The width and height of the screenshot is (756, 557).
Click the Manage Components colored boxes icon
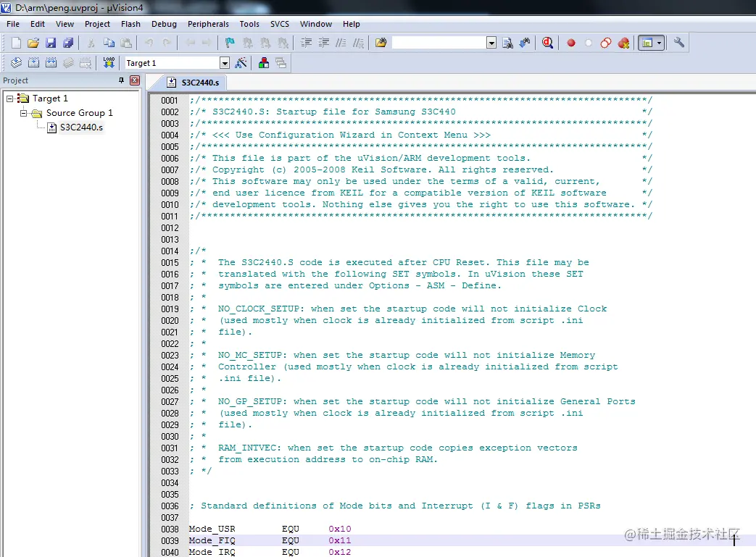(x=264, y=62)
